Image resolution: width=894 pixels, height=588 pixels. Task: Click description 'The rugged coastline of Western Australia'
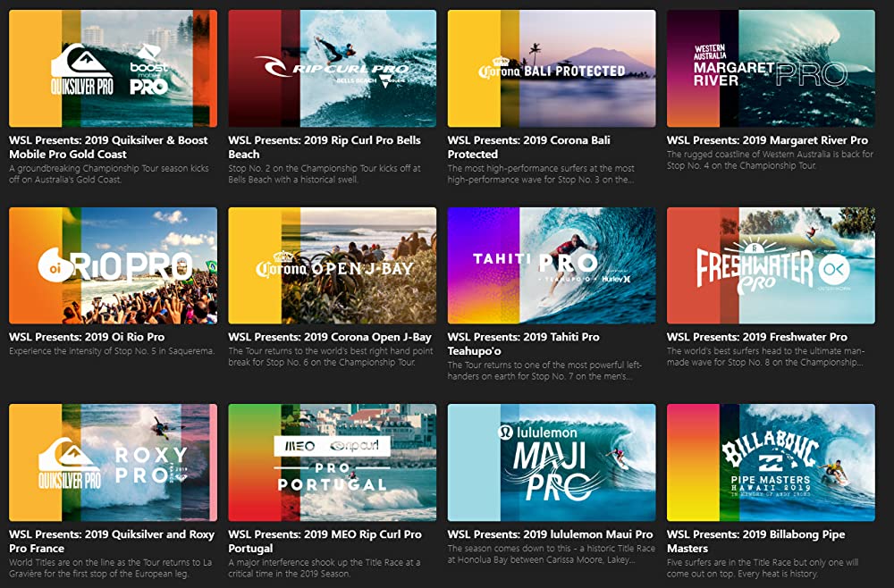pyautogui.click(x=771, y=160)
